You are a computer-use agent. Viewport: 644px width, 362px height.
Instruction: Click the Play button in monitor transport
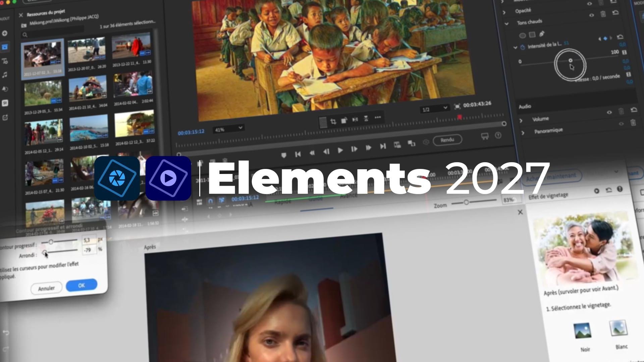point(340,150)
